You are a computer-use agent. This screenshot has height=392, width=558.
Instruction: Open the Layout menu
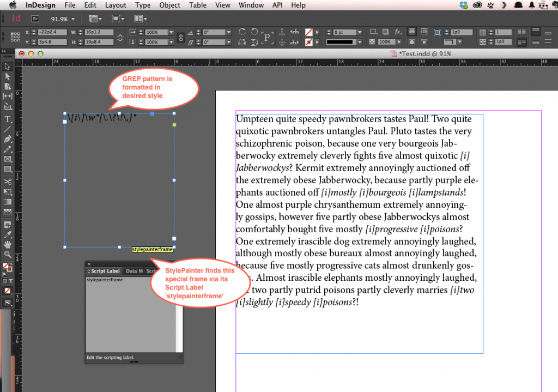click(x=116, y=5)
